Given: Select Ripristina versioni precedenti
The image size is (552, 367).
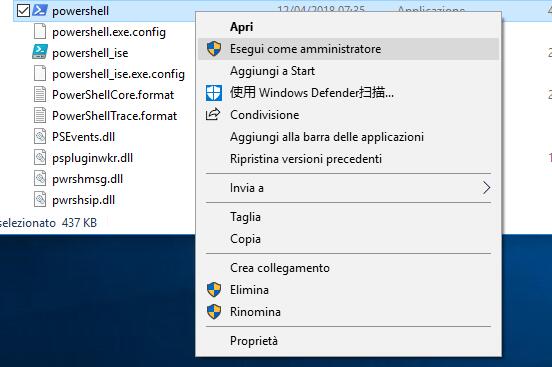Looking at the screenshot, I should 349,159.
